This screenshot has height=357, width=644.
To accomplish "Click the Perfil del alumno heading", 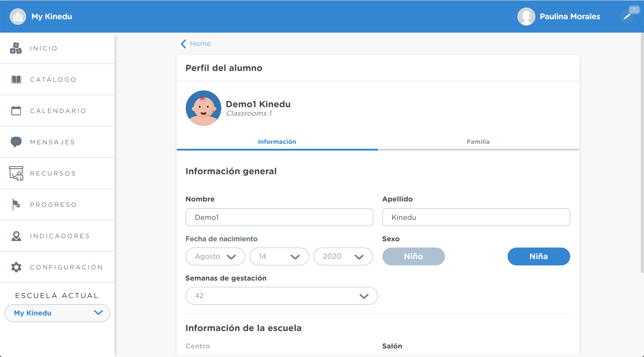I will [x=224, y=68].
